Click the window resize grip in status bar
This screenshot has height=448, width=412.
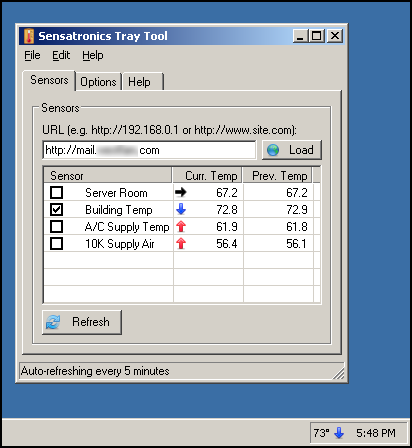[339, 374]
